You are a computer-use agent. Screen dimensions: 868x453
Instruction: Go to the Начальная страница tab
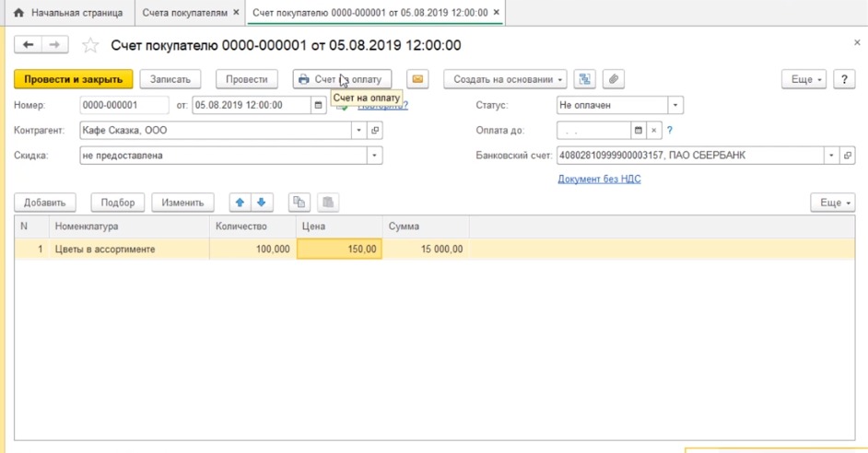[x=68, y=13]
